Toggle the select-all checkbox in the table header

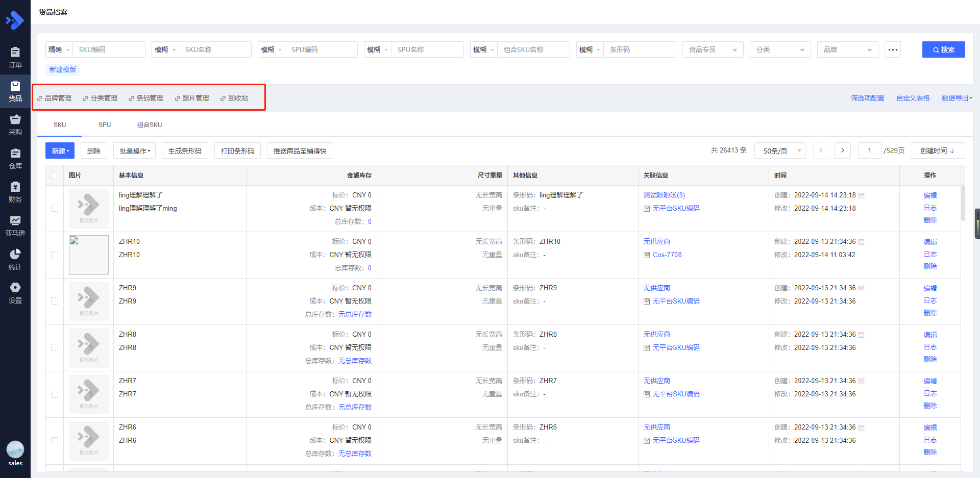coord(55,175)
